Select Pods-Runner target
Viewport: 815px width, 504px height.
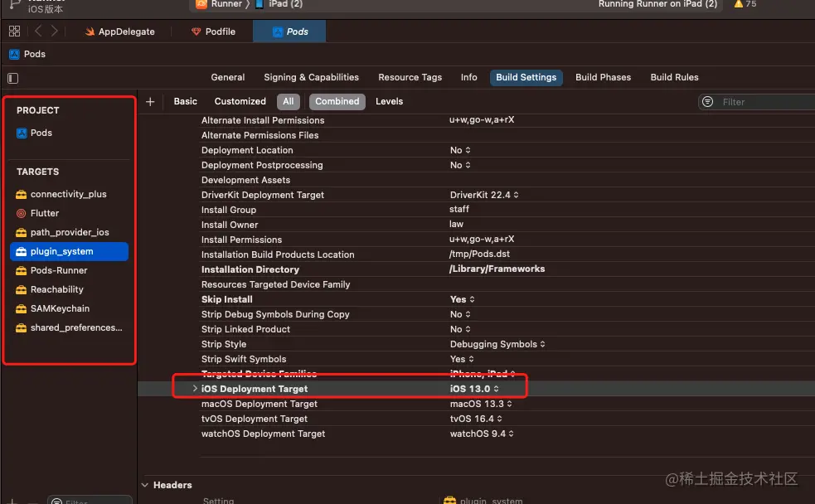click(x=69, y=270)
